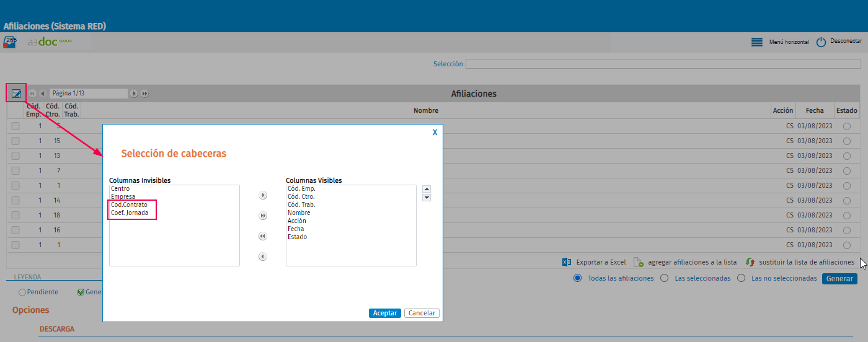Check the row with Cód. Ctro. 18

tap(15, 215)
